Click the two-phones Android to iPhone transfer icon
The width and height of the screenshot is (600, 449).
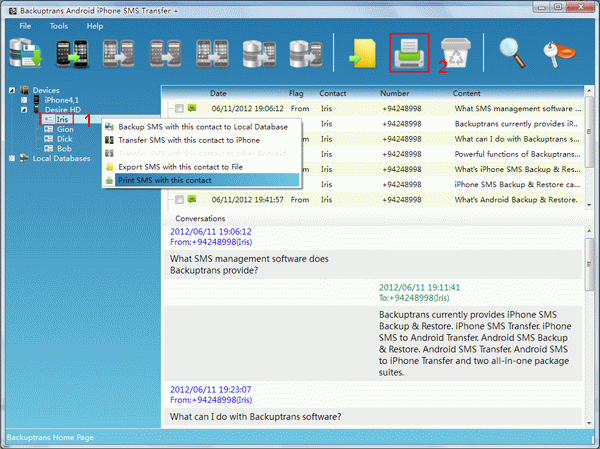pos(72,53)
